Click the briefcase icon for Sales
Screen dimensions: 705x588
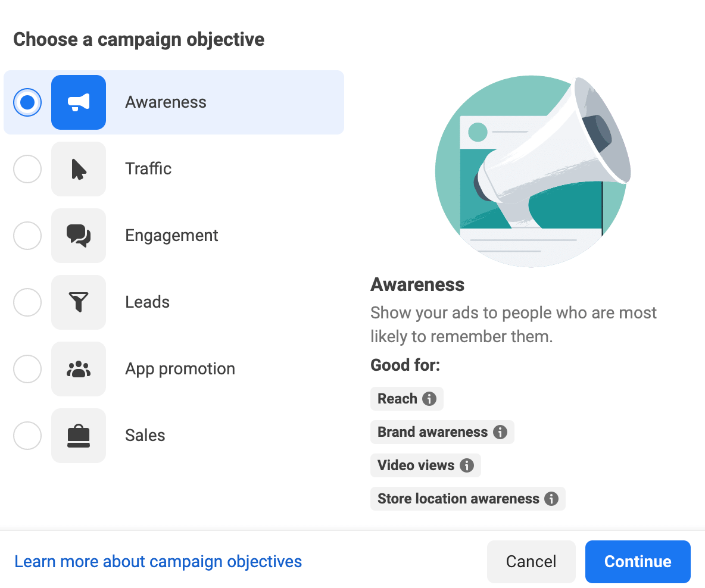[79, 436]
